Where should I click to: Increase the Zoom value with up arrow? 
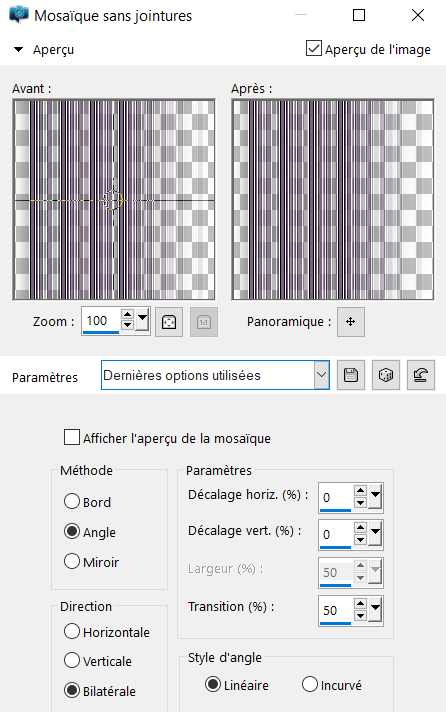128,315
